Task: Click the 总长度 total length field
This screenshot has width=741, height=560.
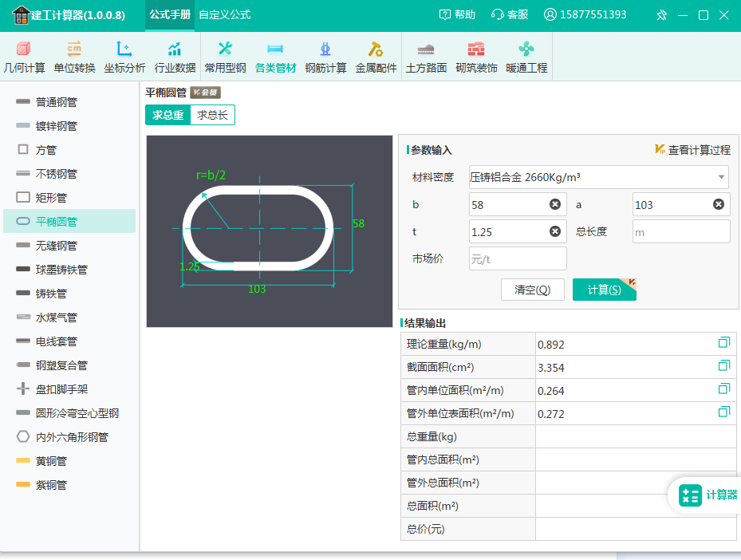Action: point(681,231)
